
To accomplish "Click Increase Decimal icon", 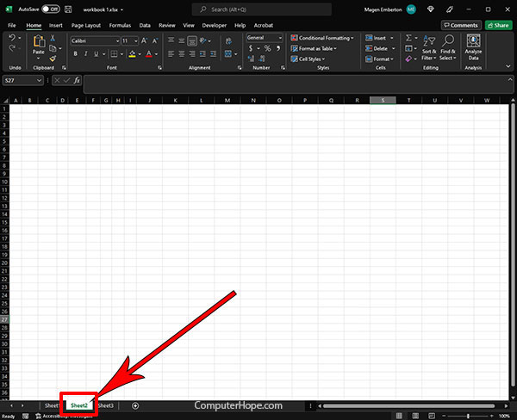I will 251,59.
